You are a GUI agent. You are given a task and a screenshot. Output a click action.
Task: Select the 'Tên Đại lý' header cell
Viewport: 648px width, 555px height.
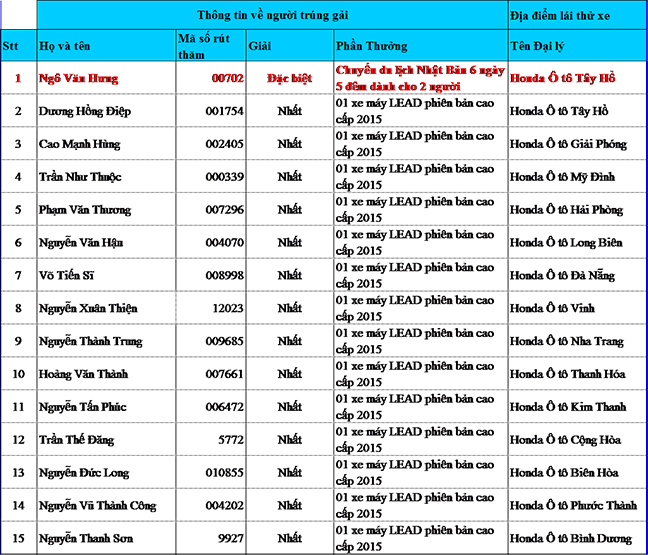(x=578, y=45)
